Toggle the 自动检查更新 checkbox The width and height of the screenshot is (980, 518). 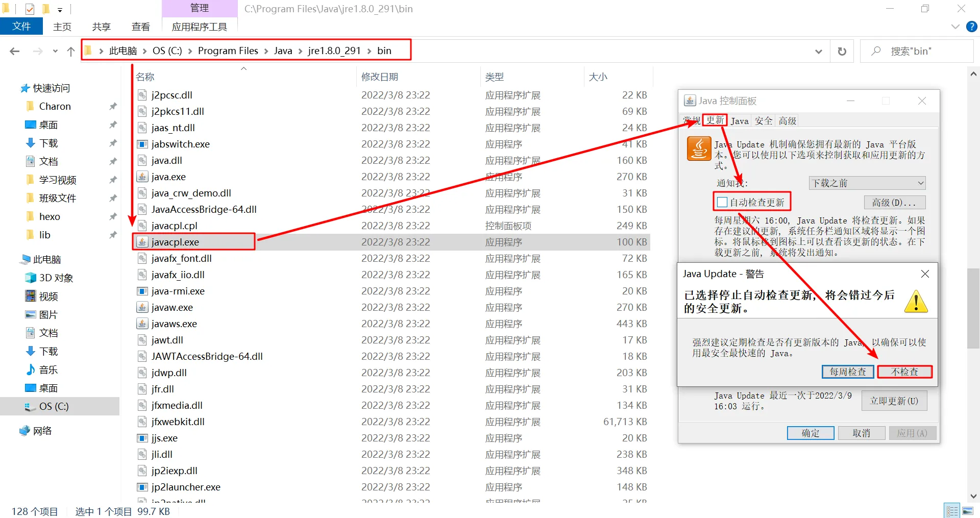click(722, 202)
